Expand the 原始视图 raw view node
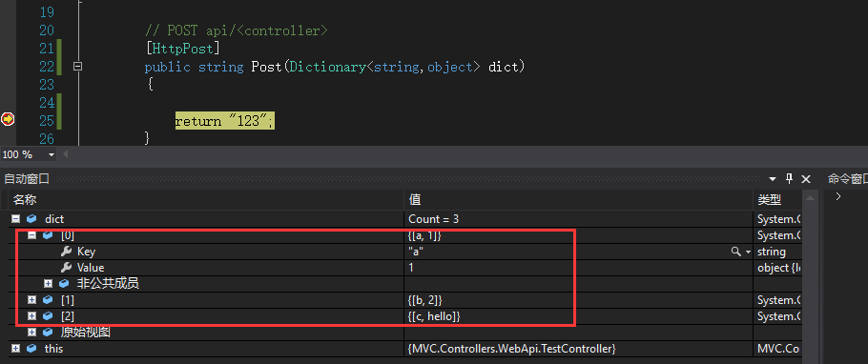The image size is (868, 364). tap(32, 333)
